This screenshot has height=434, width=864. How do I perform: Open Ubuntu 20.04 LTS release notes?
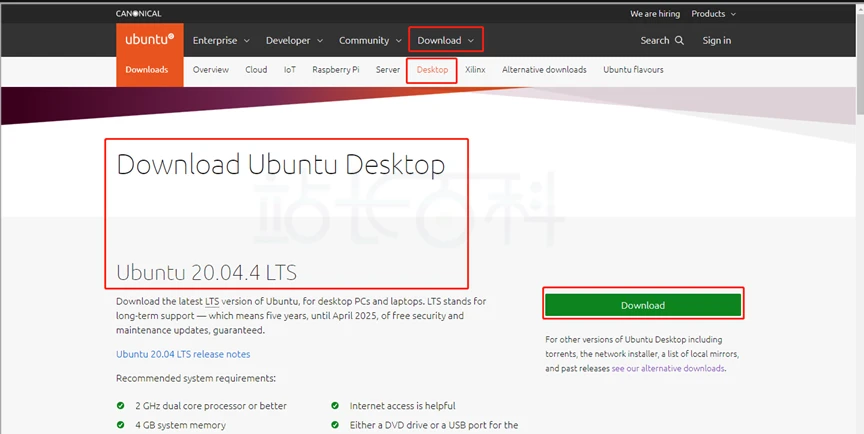pos(183,354)
